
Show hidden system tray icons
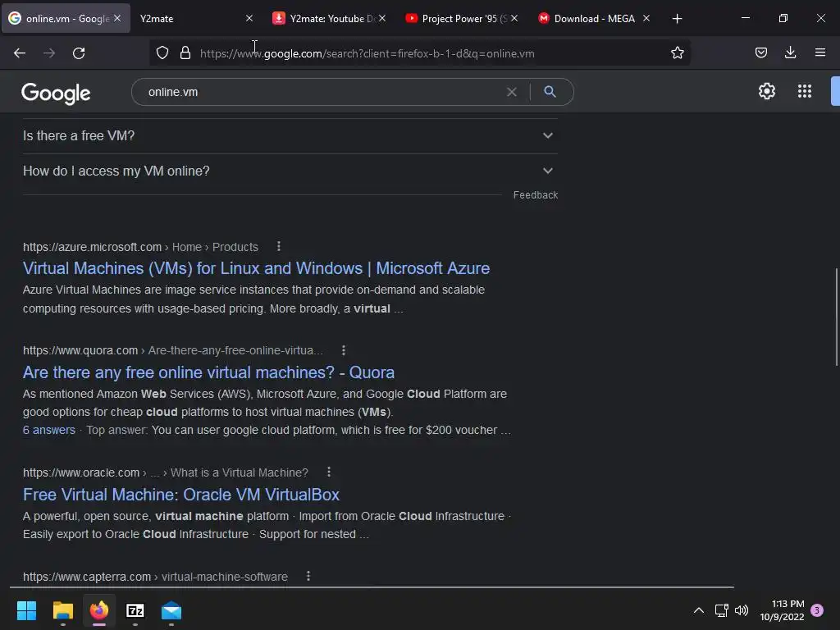pos(699,610)
